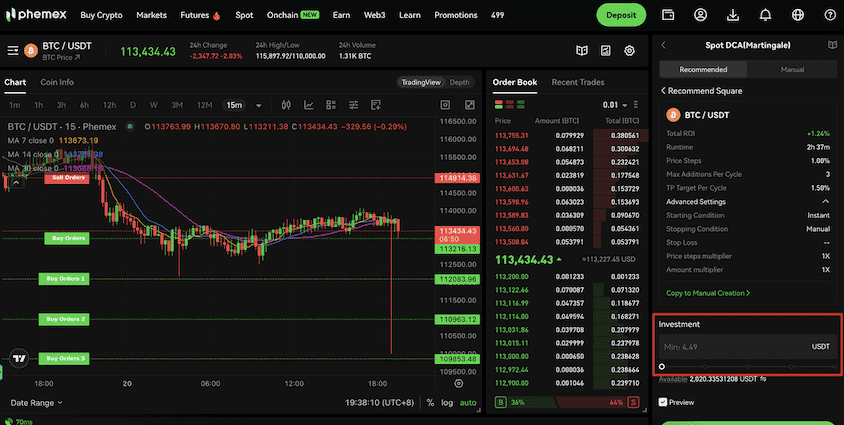Viewport: 844px width, 425px height.
Task: Open the Futures menu
Action: (200, 15)
